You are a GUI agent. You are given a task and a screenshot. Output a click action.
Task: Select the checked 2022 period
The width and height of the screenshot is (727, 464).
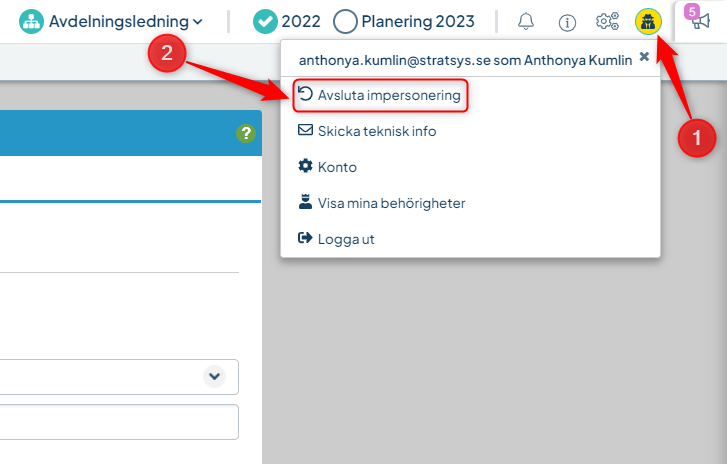coord(287,21)
